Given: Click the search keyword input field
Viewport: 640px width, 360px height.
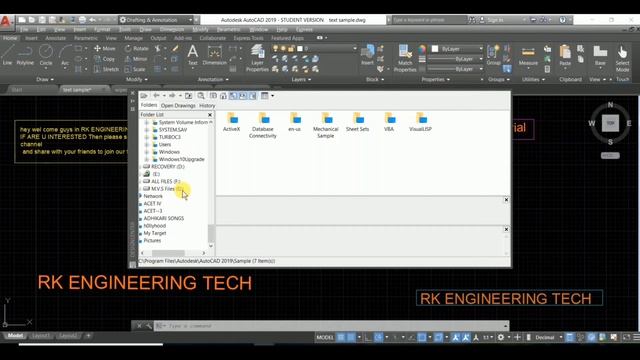Looking at the screenshot, I should [x=429, y=20].
